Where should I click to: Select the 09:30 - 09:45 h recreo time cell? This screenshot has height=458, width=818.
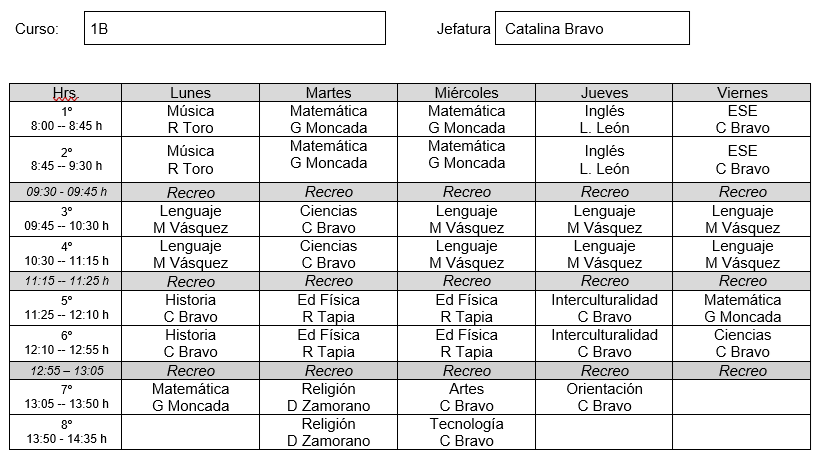pos(66,191)
